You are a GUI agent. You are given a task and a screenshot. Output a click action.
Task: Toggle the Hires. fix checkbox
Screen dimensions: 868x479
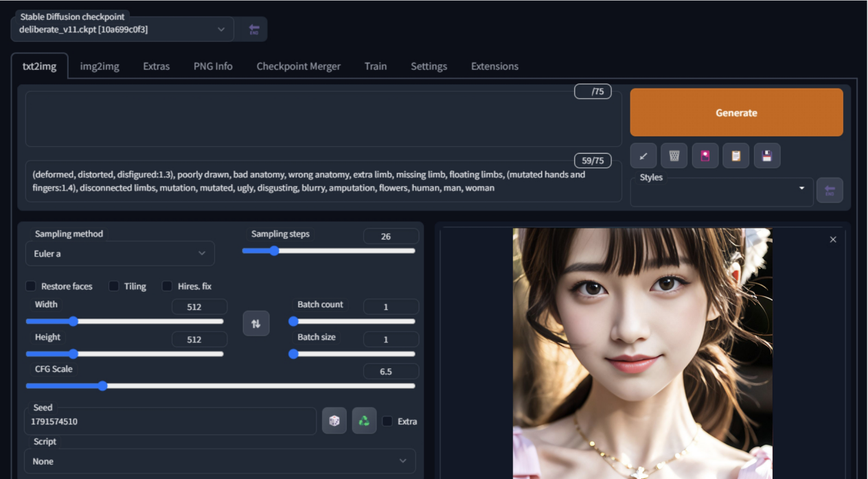(x=167, y=286)
